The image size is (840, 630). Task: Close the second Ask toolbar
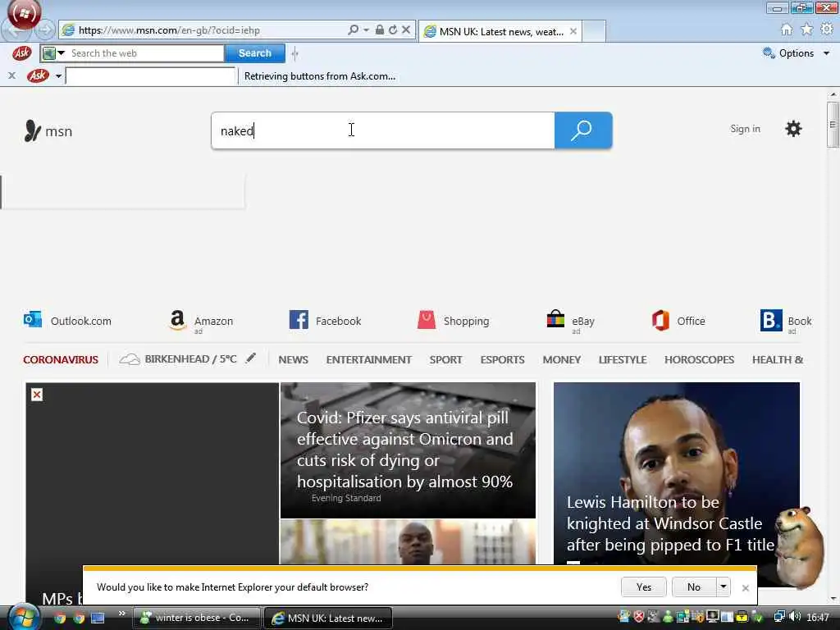point(11,75)
